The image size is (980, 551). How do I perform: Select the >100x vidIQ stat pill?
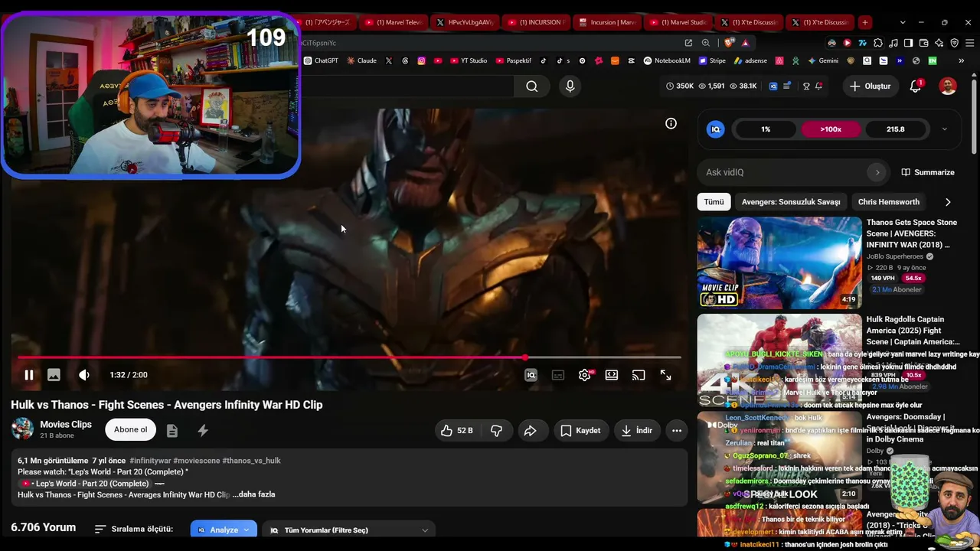831,129
